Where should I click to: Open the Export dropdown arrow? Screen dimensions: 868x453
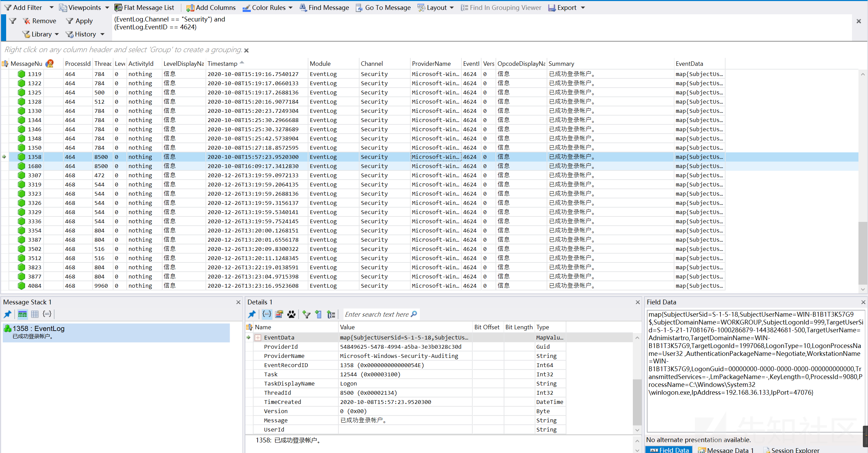tap(583, 7)
